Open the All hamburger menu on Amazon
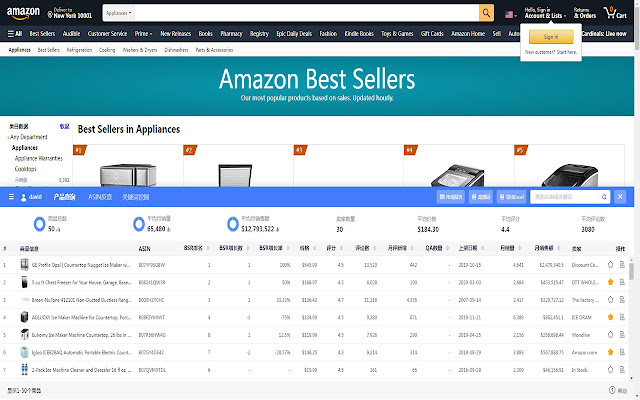 point(15,34)
